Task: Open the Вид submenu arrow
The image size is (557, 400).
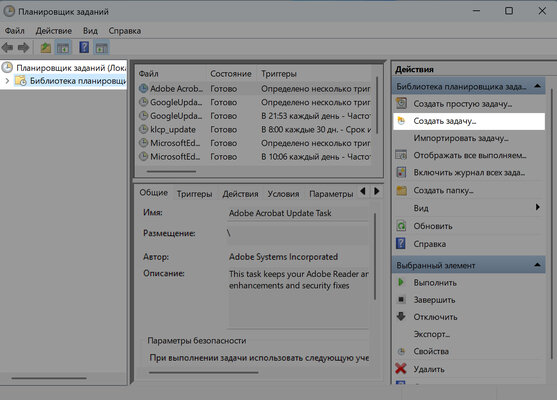Action: coord(538,207)
